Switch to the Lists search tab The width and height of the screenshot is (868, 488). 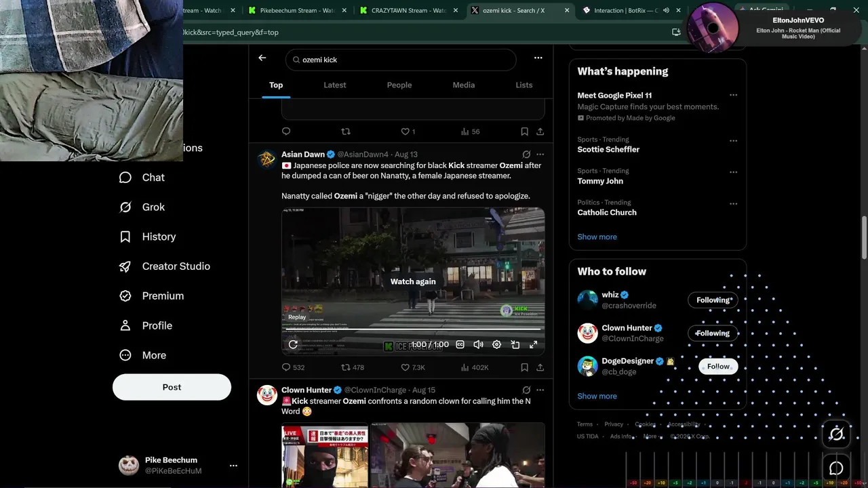[x=524, y=85]
